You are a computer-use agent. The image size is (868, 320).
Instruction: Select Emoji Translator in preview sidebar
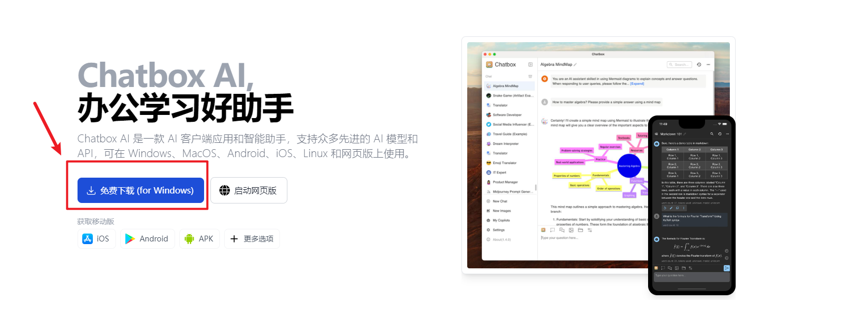(510, 163)
